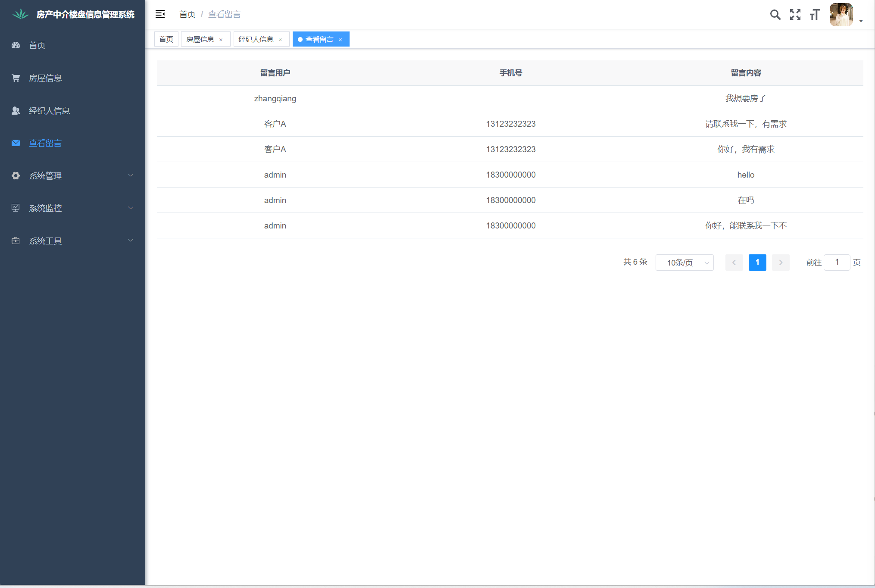Focus the go-to page number field
The height and width of the screenshot is (588, 875).
click(x=836, y=263)
